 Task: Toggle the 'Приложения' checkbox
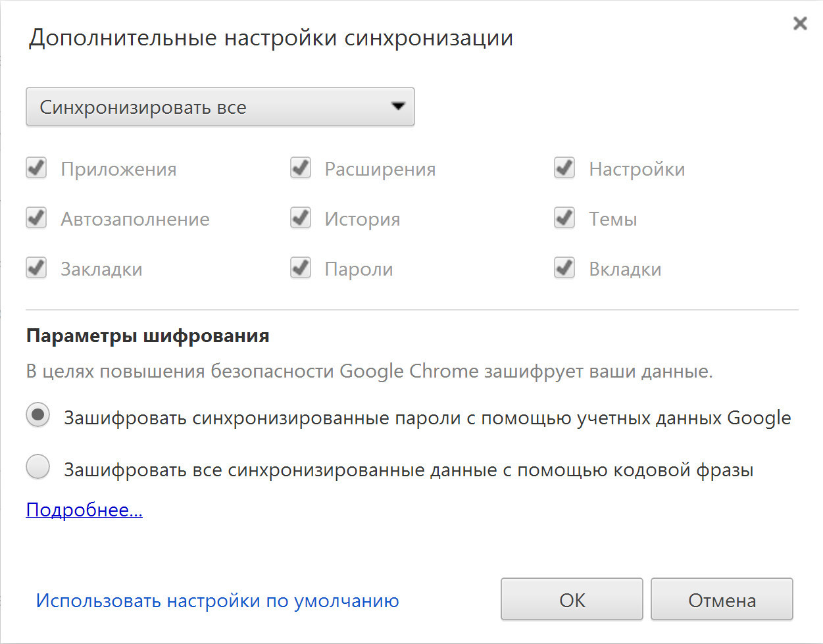click(36, 168)
